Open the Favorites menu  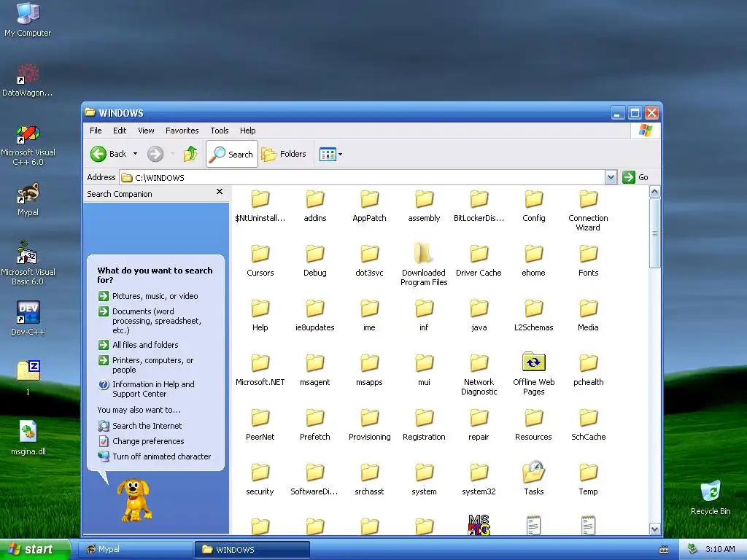point(182,131)
